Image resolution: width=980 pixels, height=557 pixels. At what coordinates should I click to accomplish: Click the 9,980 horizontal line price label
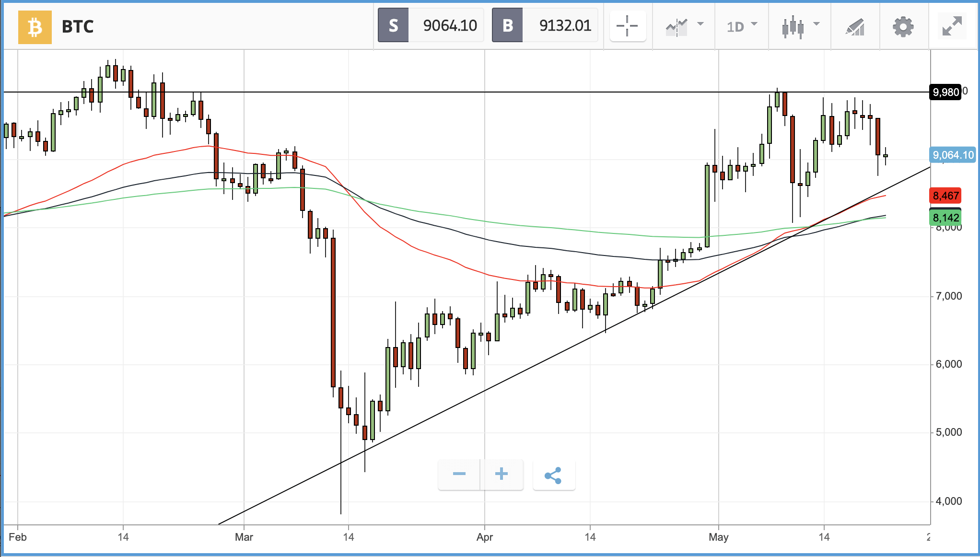(945, 92)
